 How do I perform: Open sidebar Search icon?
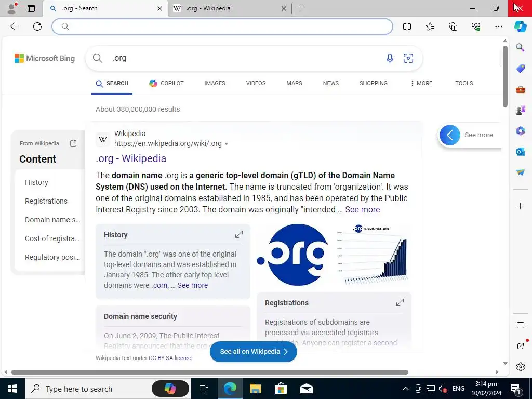[520, 47]
